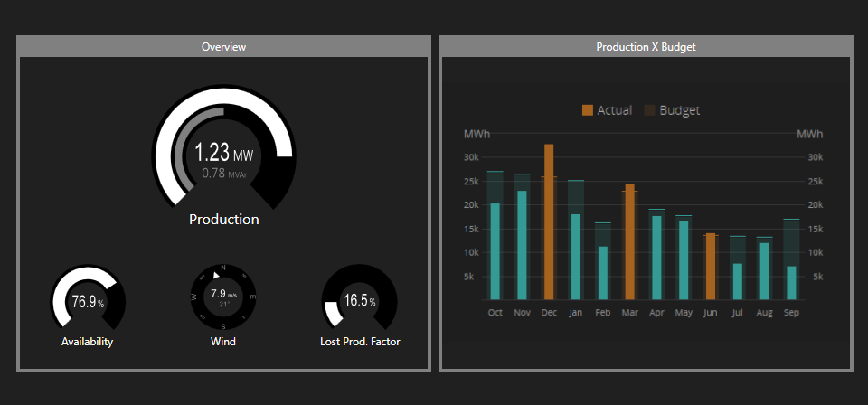Select the teal September production bar
This screenshot has width=868, height=405.
pyautogui.click(x=792, y=283)
